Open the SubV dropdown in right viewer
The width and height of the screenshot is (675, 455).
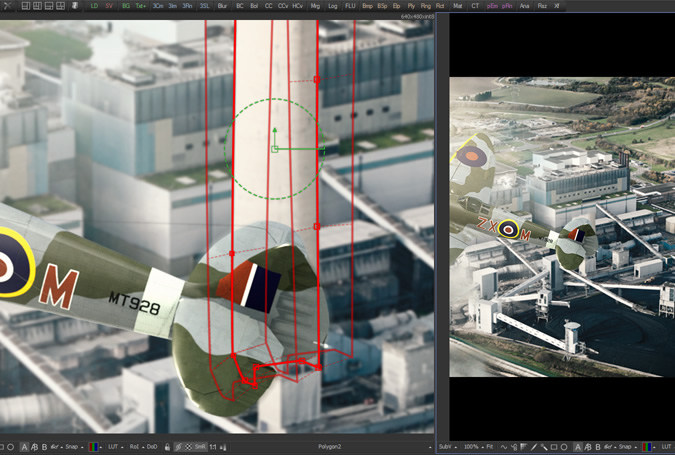446,447
